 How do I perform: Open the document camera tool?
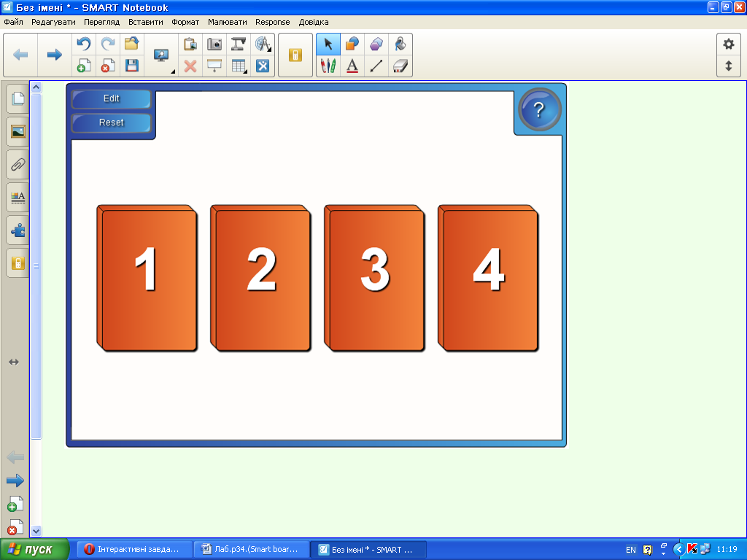click(239, 44)
